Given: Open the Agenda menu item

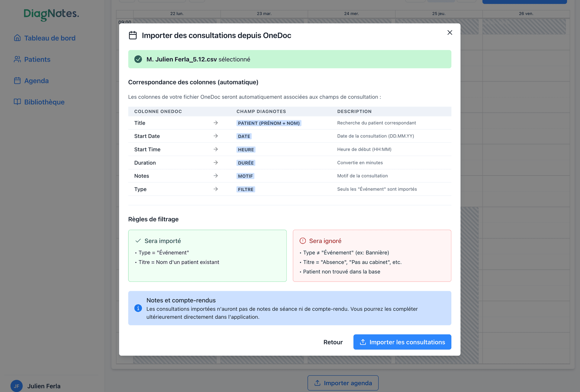Looking at the screenshot, I should (x=36, y=81).
